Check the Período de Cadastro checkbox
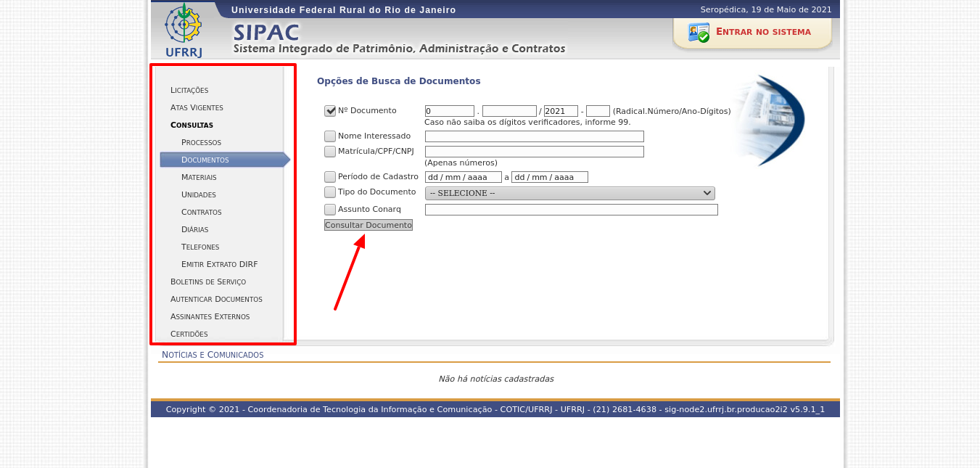Image resolution: width=980 pixels, height=468 pixels. click(x=330, y=177)
